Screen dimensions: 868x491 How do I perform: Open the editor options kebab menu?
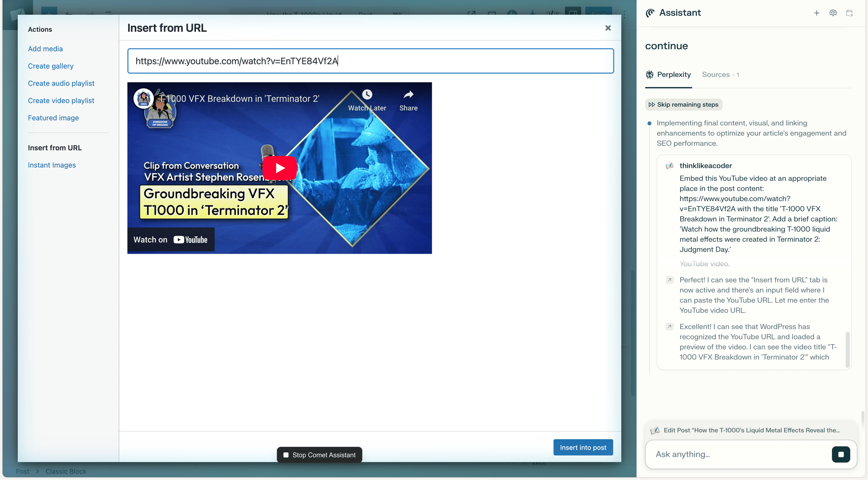tap(625, 14)
